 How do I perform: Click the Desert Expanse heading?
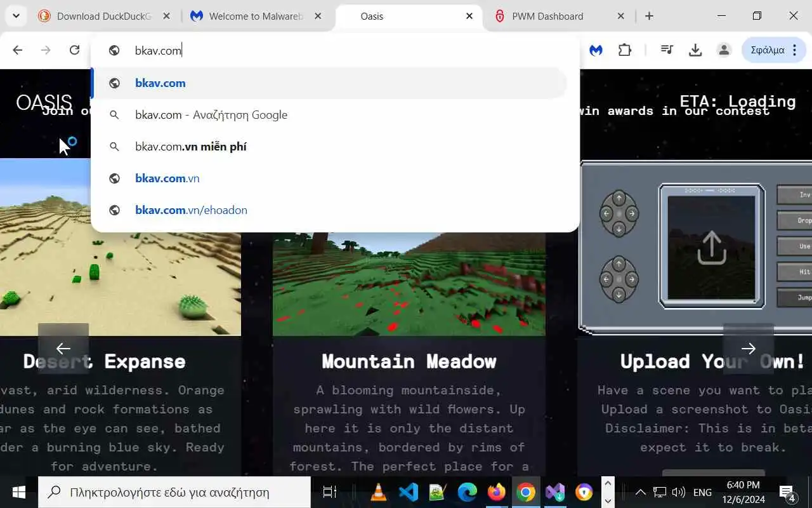pyautogui.click(x=105, y=361)
